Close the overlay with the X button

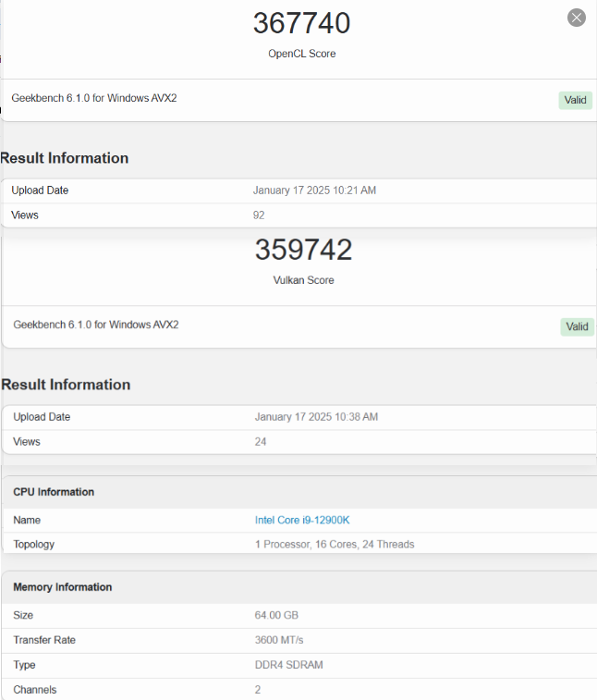[577, 18]
